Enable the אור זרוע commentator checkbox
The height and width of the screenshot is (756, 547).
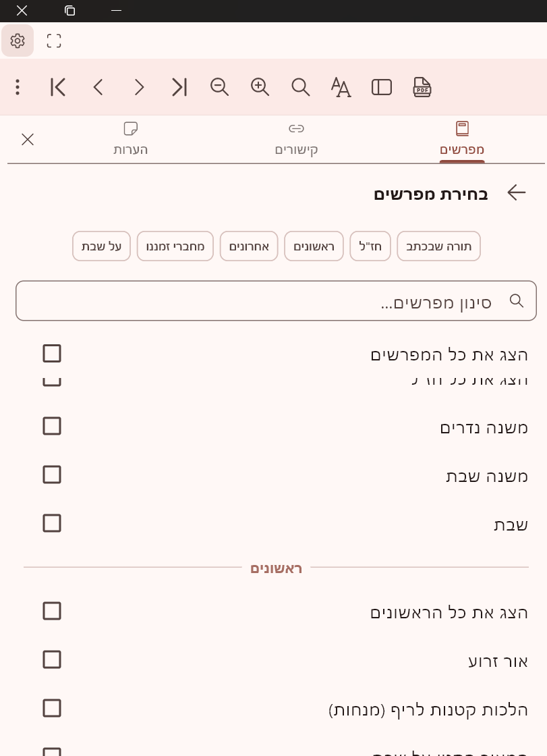click(x=52, y=659)
